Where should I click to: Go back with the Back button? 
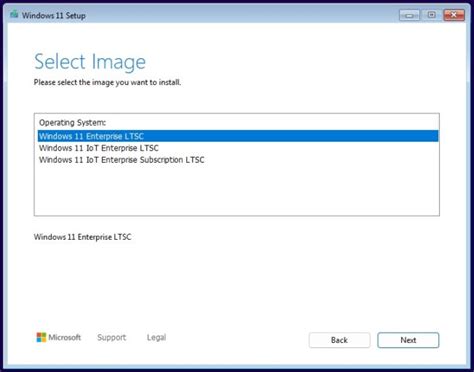click(x=339, y=340)
